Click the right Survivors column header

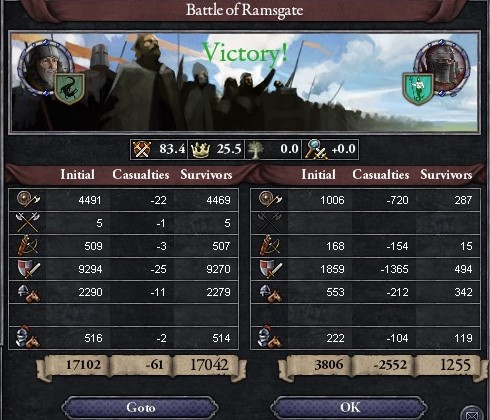pyautogui.click(x=446, y=174)
